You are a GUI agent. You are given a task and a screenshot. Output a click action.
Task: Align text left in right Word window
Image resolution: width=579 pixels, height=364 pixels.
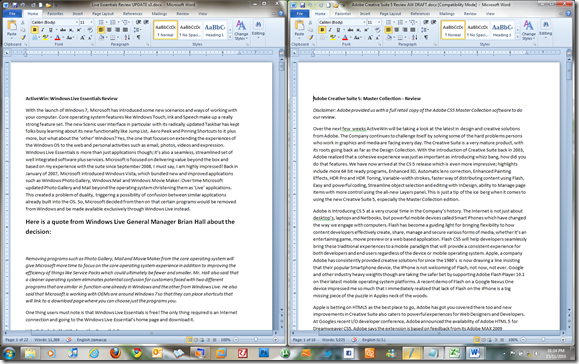coord(388,30)
